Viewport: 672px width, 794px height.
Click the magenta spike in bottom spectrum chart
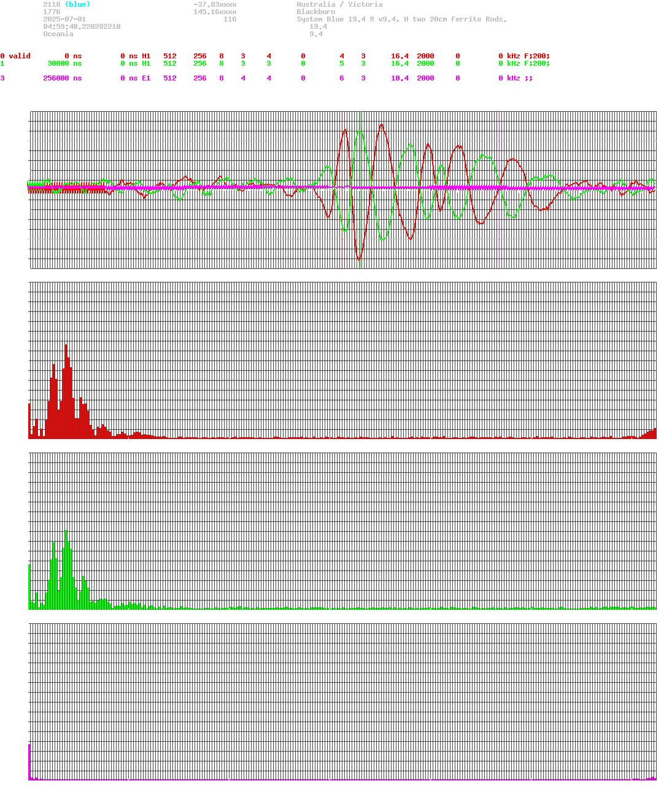pyautogui.click(x=29, y=762)
